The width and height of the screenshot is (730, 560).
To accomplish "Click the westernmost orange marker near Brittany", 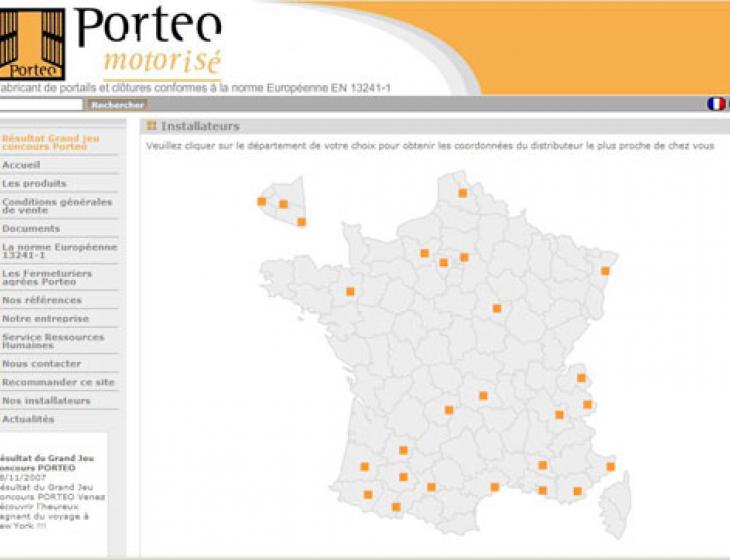I will (350, 292).
